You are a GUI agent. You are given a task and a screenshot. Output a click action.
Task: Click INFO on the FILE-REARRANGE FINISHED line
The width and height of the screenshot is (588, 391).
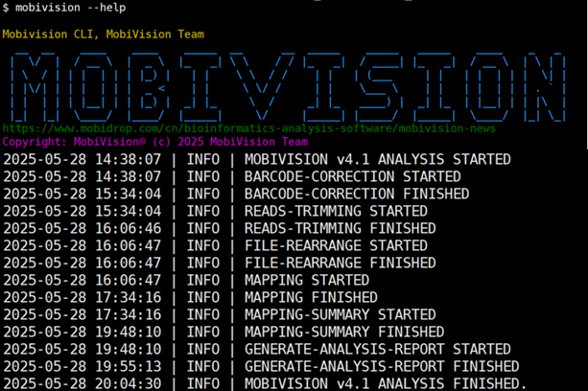click(203, 263)
